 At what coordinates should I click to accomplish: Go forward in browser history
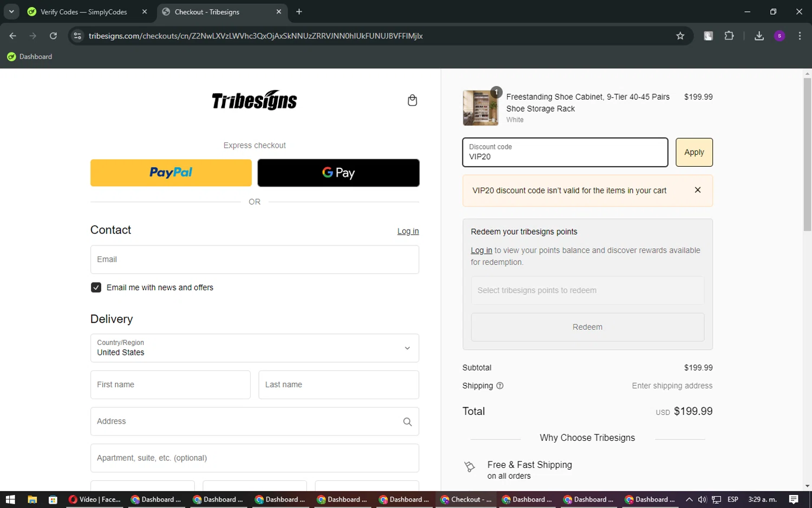[33, 36]
